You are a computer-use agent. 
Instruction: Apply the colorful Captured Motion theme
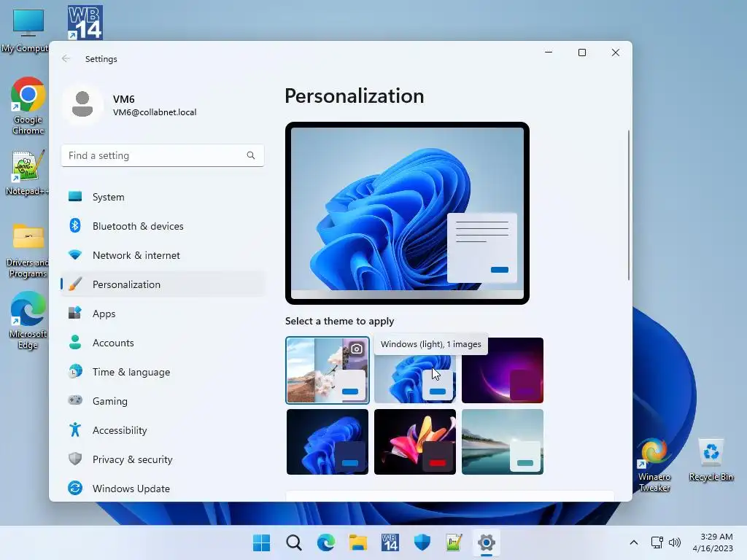[x=415, y=442]
